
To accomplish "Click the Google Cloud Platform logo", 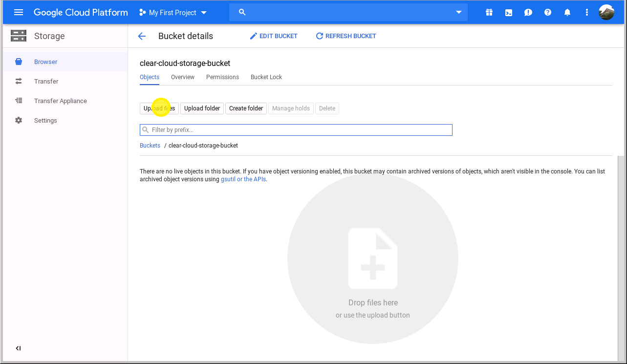I will [x=81, y=12].
